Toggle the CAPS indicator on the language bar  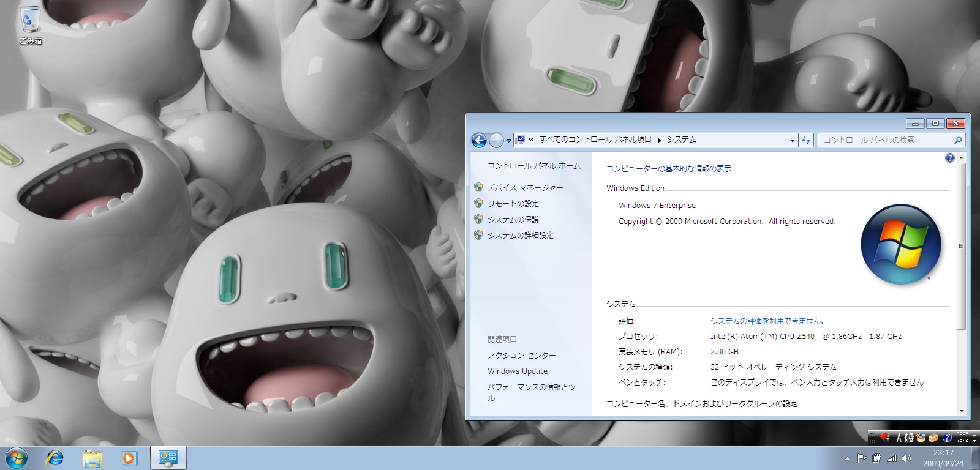click(x=962, y=434)
